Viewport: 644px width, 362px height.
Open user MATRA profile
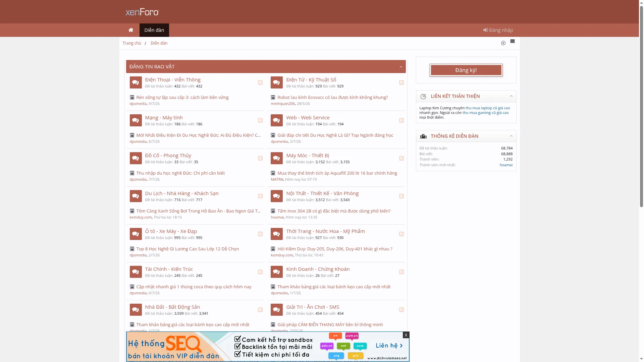277,179
